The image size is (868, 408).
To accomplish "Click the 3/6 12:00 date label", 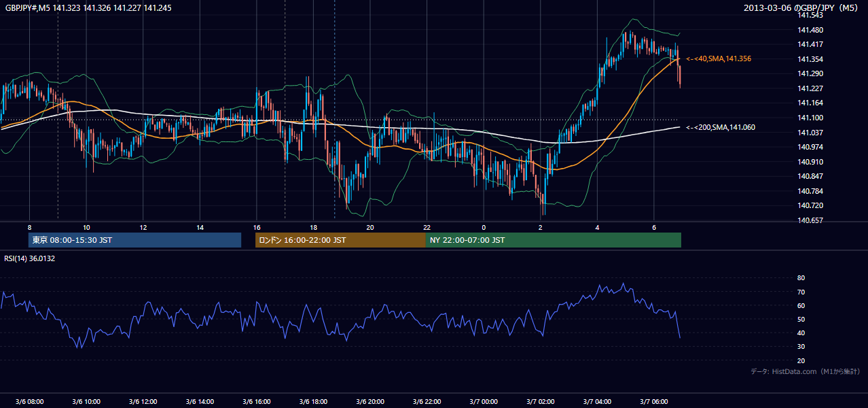I will (143, 402).
